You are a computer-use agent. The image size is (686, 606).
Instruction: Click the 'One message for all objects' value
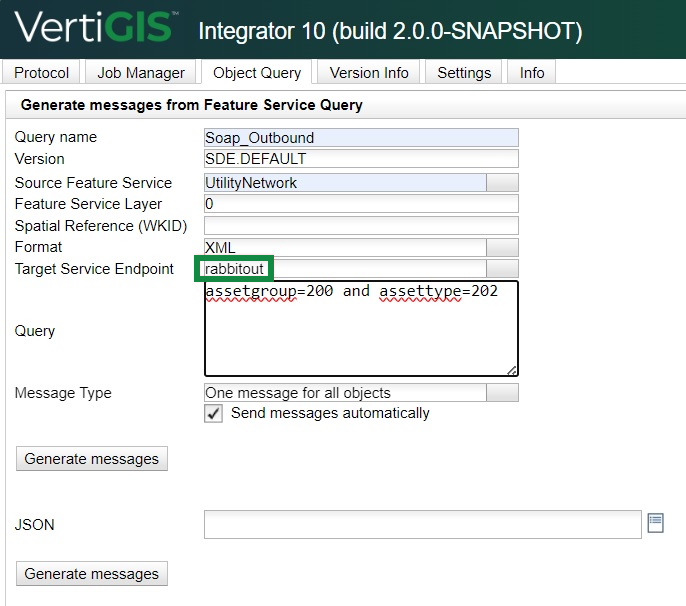coord(345,392)
